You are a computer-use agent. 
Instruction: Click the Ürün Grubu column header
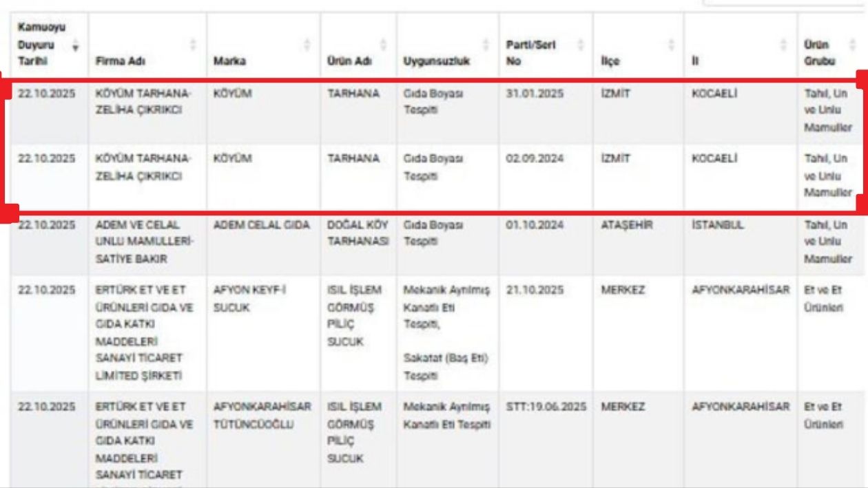coord(817,53)
